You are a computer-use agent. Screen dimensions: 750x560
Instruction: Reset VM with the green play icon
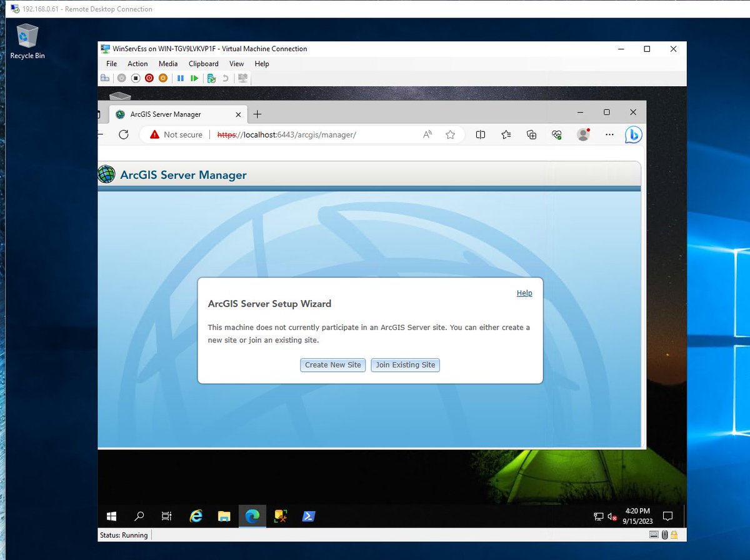tap(194, 78)
